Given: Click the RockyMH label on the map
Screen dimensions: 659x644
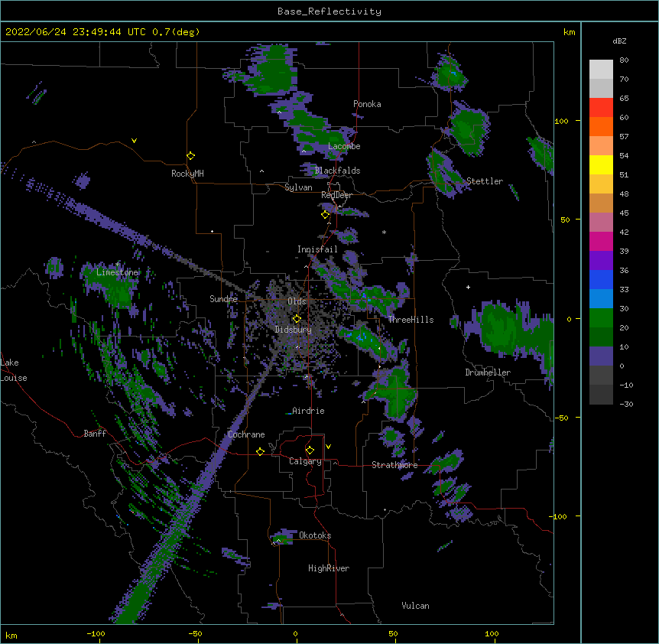Looking at the screenshot, I should (187, 174).
